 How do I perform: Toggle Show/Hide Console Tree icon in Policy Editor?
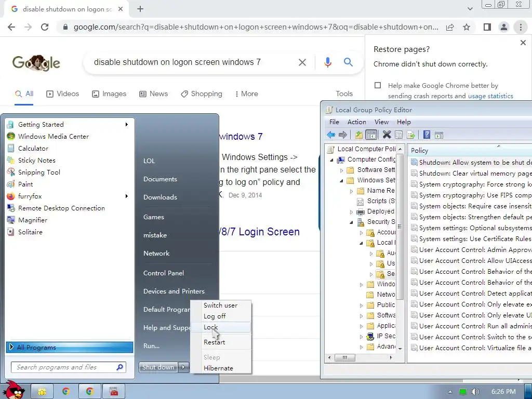point(371,135)
